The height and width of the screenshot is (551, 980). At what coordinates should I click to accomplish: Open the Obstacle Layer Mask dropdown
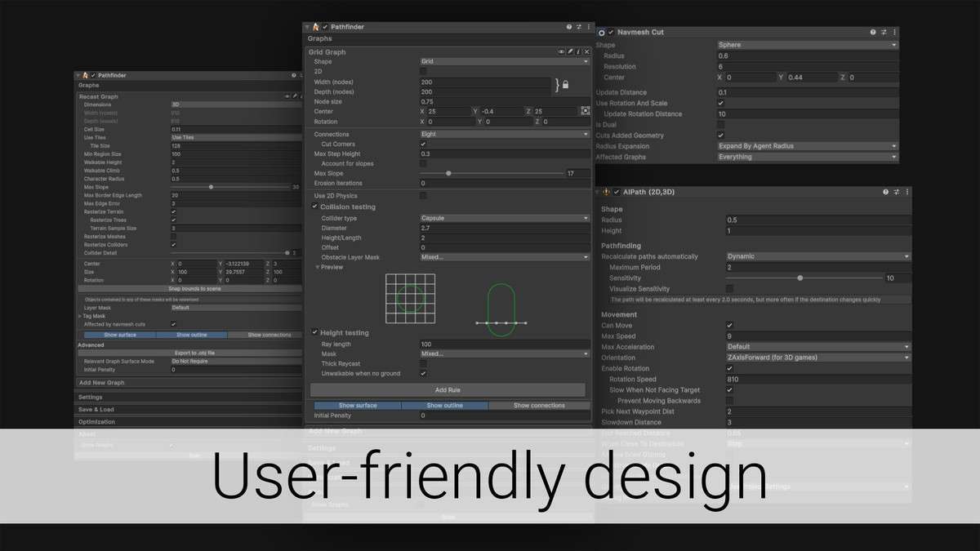(x=505, y=257)
